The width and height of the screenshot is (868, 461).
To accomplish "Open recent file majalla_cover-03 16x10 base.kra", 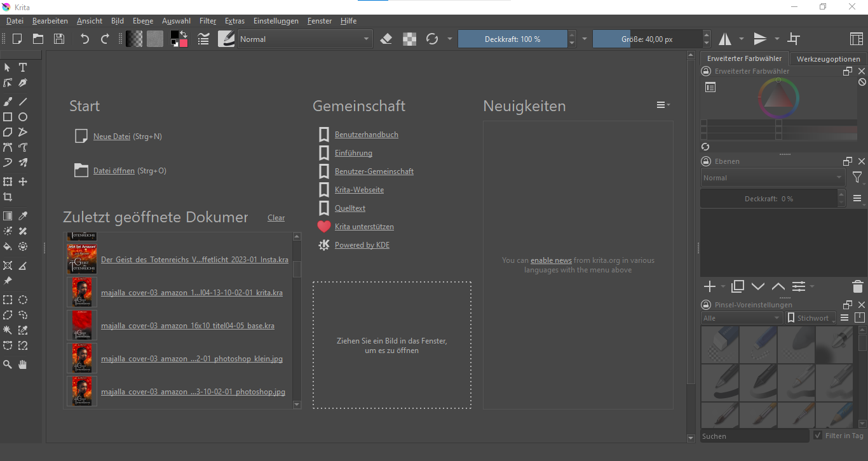I will (187, 326).
